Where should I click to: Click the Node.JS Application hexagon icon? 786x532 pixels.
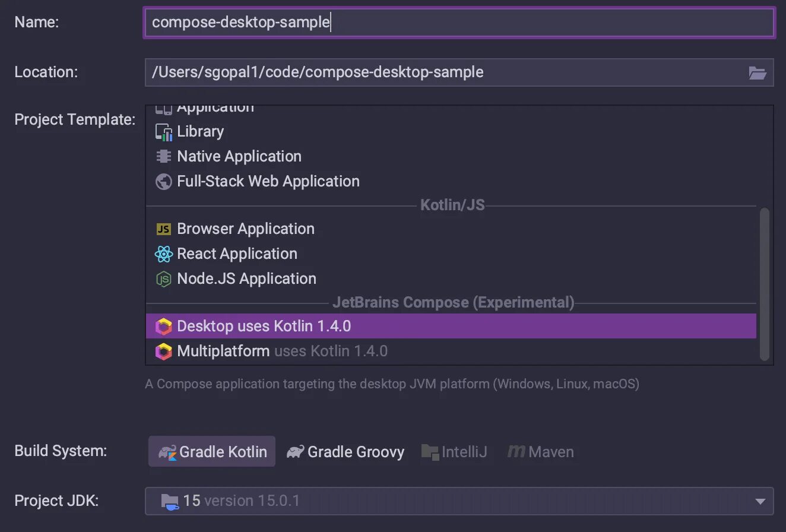point(163,279)
